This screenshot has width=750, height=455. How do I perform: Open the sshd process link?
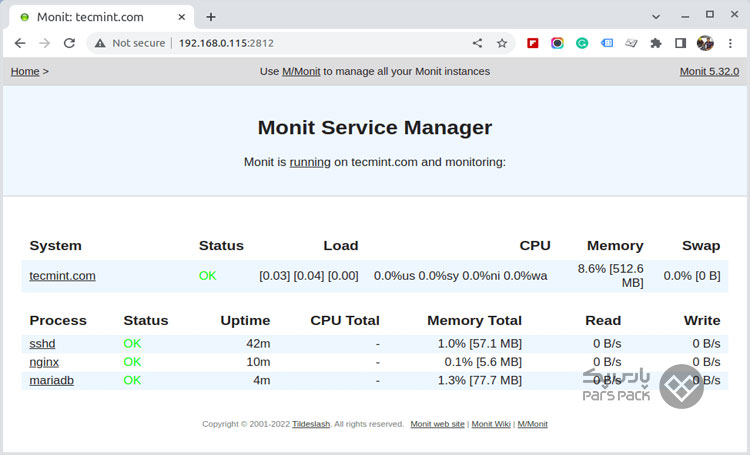pyautogui.click(x=42, y=344)
